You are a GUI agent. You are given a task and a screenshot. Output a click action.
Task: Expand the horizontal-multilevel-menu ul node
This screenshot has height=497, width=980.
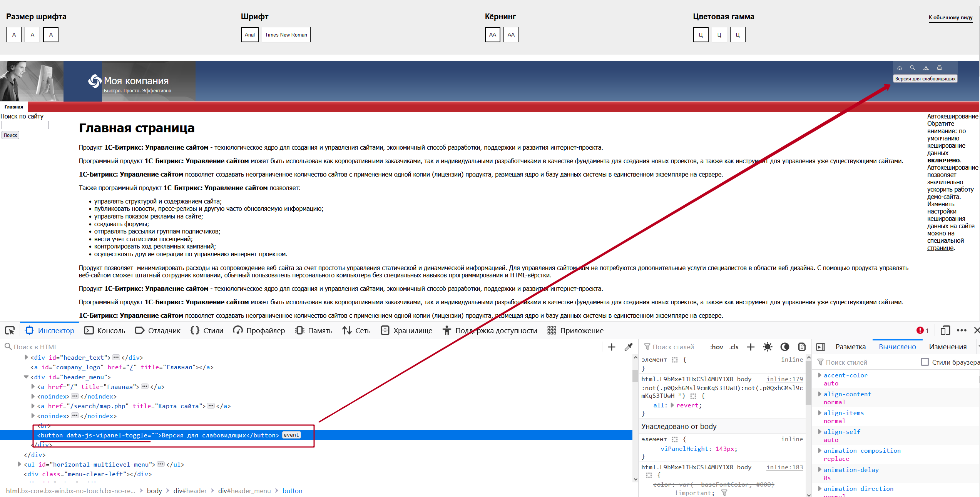(19, 464)
